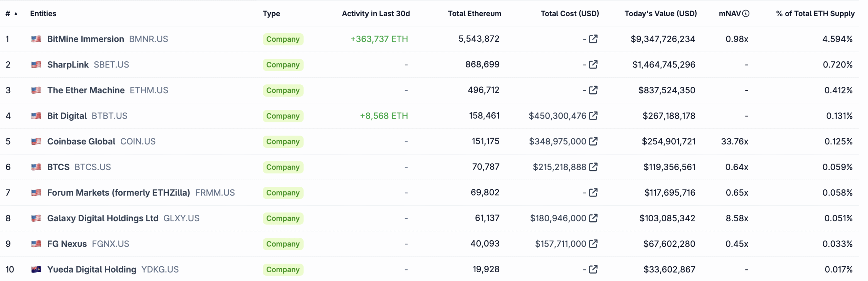Viewport: 868px width, 281px height.
Task: Select the +8,568 ETH activity value
Action: (384, 116)
